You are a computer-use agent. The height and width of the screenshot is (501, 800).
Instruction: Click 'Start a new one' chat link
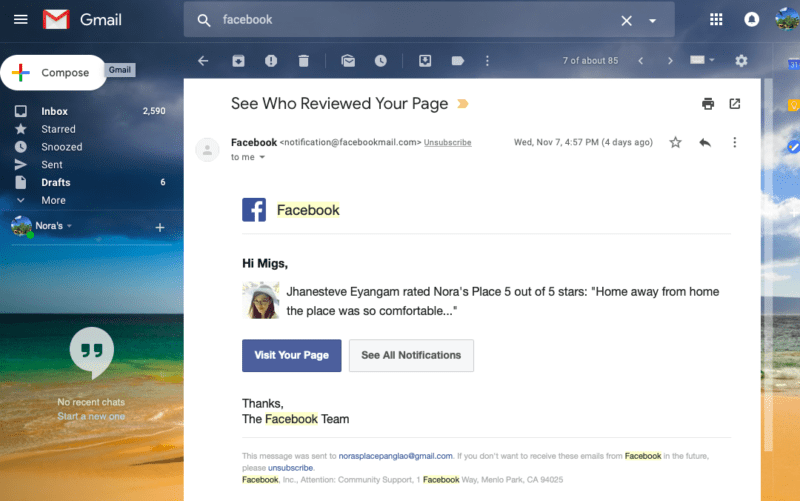(91, 416)
